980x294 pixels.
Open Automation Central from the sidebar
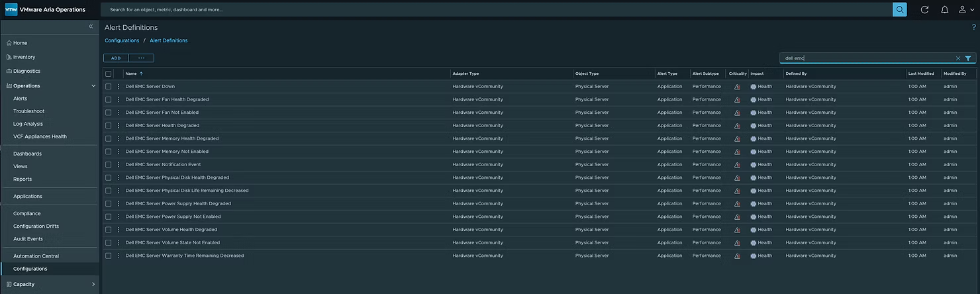coord(36,256)
